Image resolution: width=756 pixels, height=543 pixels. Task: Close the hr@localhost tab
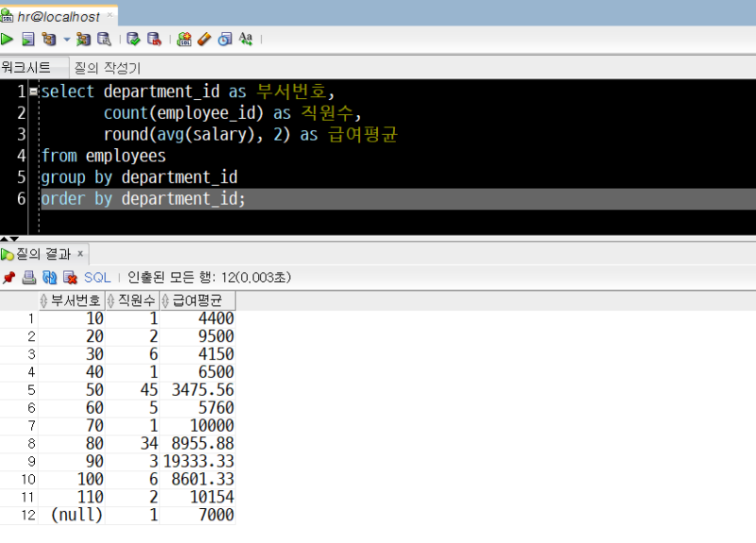click(x=110, y=15)
